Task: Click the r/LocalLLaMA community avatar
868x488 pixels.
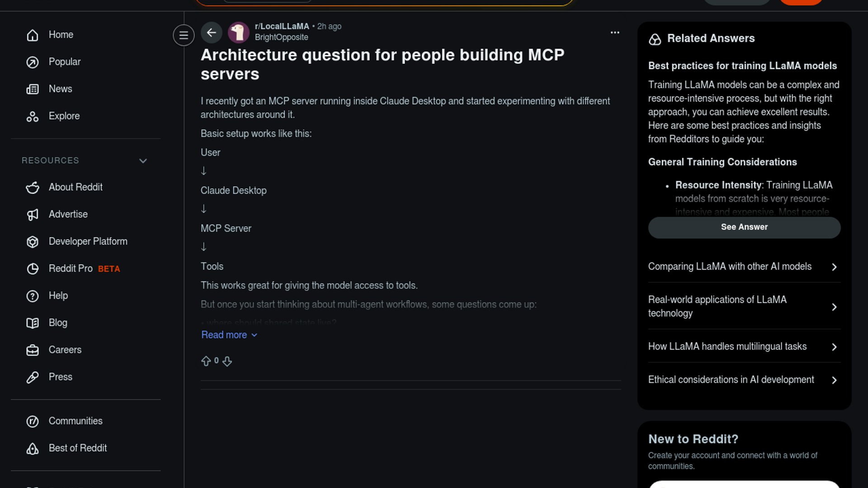Action: (x=238, y=33)
